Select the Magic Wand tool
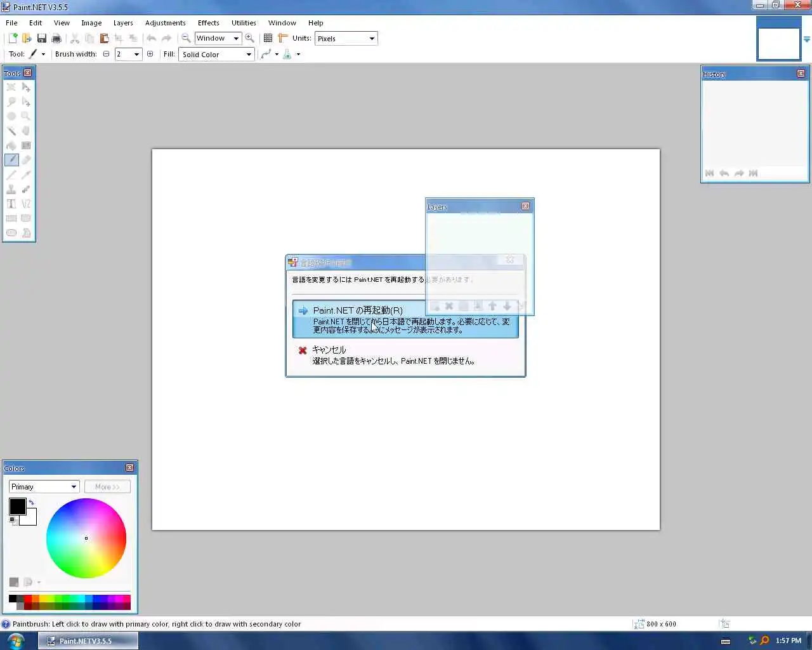Screen dimensions: 812x650 point(11,131)
